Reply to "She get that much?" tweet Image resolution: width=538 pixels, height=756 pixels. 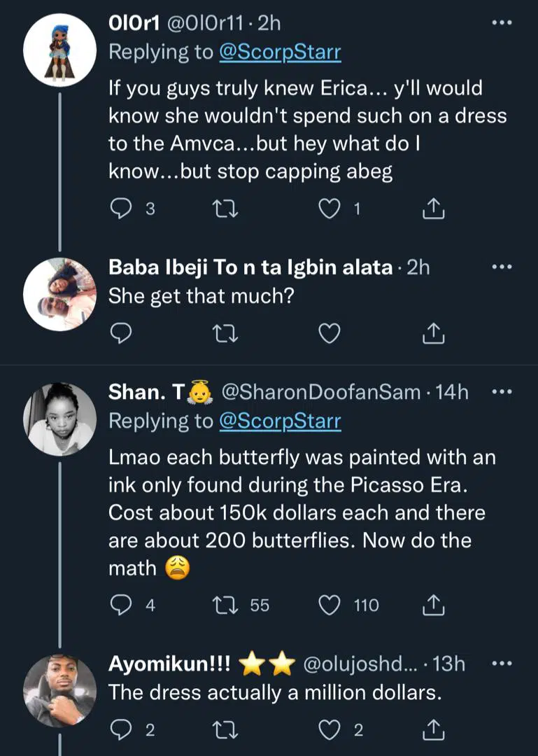[122, 335]
